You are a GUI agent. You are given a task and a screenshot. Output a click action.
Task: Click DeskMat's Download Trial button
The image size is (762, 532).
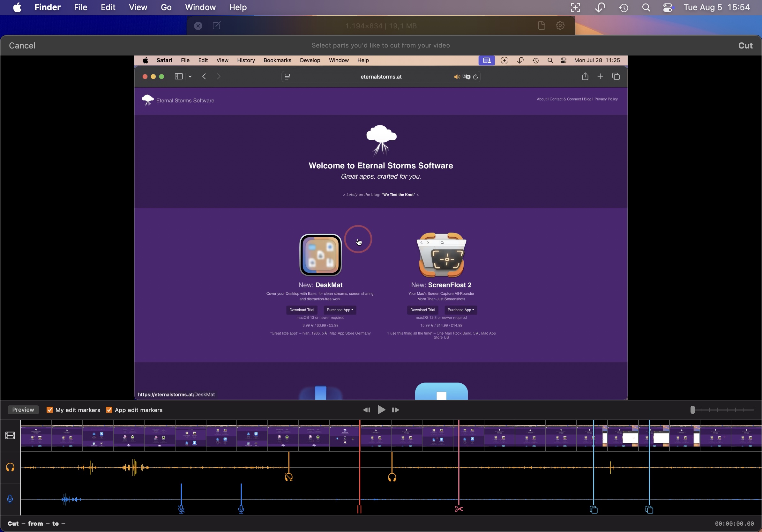302,310
